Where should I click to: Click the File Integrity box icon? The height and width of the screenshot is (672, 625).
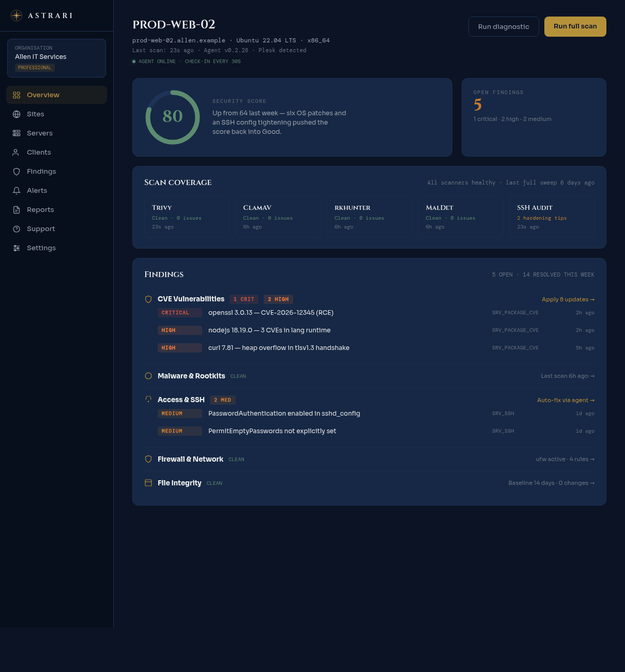148,483
